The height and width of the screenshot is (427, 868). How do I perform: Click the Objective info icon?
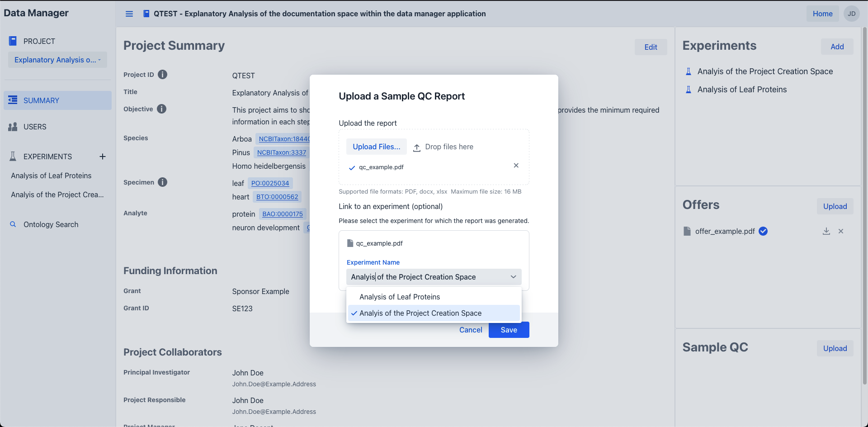[x=161, y=109]
